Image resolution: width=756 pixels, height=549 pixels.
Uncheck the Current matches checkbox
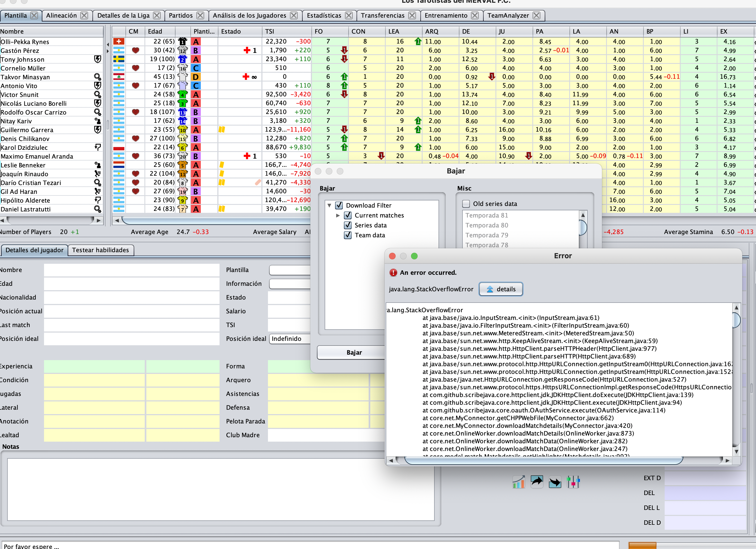[348, 215]
